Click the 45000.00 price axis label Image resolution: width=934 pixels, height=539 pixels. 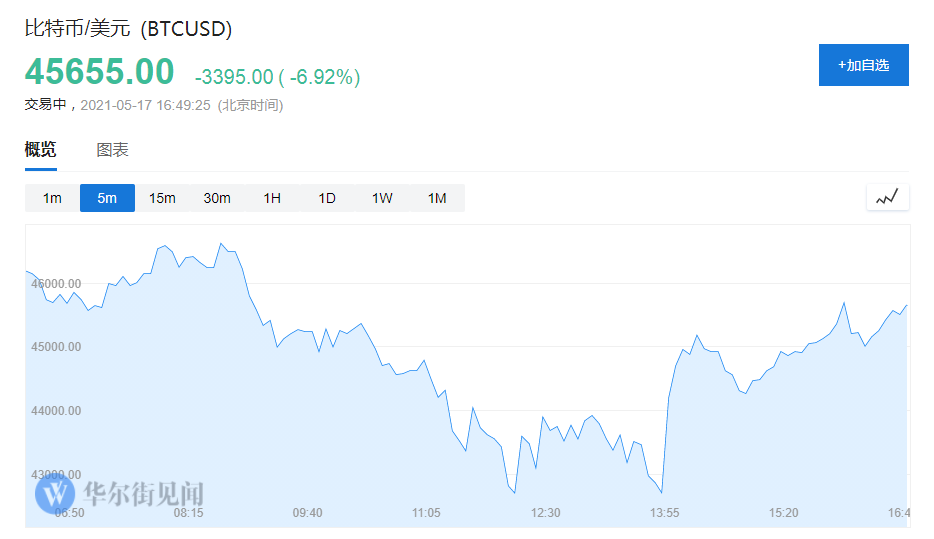click(x=56, y=347)
